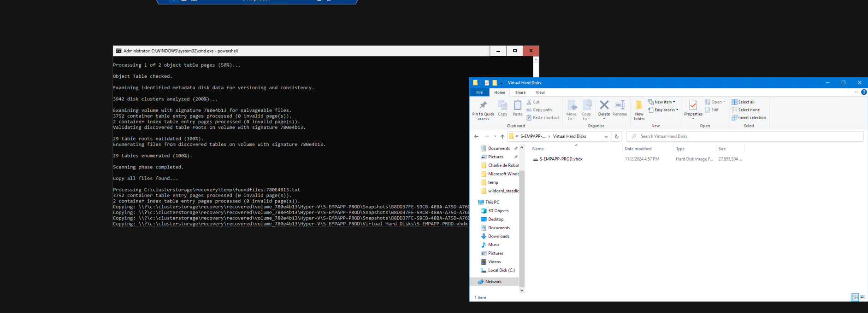The height and width of the screenshot is (313, 868).
Task: Open the File menu tab
Action: click(x=479, y=93)
